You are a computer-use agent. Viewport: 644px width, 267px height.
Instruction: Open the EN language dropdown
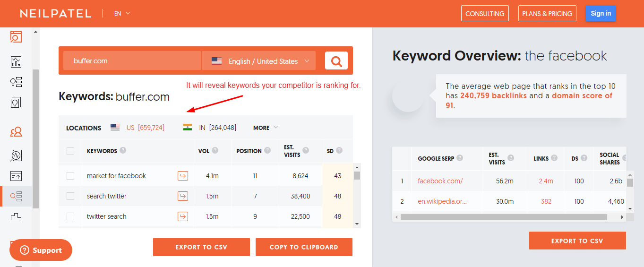[122, 13]
